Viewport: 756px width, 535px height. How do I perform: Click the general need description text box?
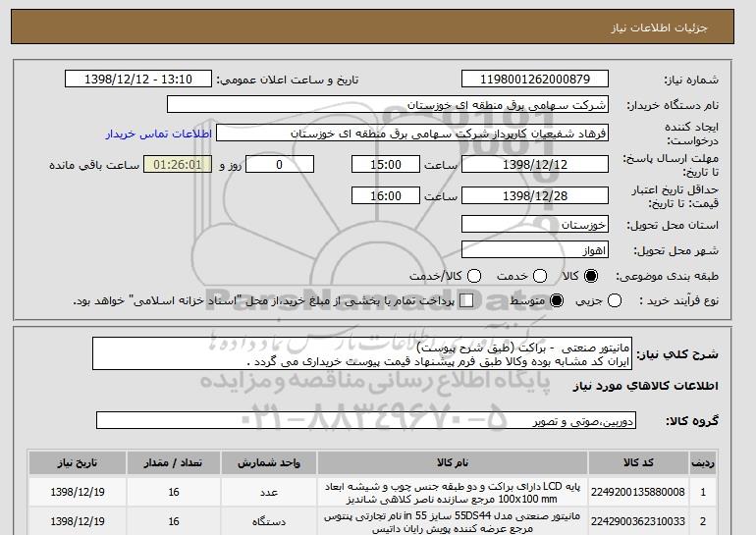click(362, 354)
